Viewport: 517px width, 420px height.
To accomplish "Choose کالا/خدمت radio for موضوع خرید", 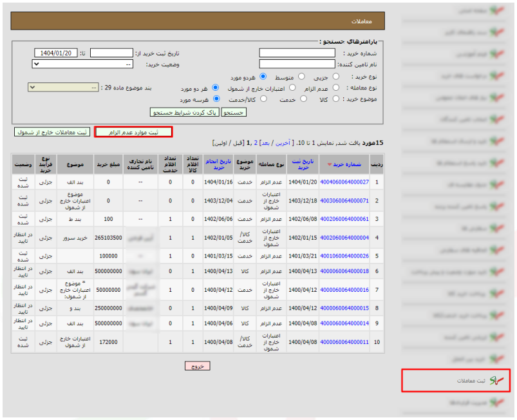I will click(x=263, y=99).
